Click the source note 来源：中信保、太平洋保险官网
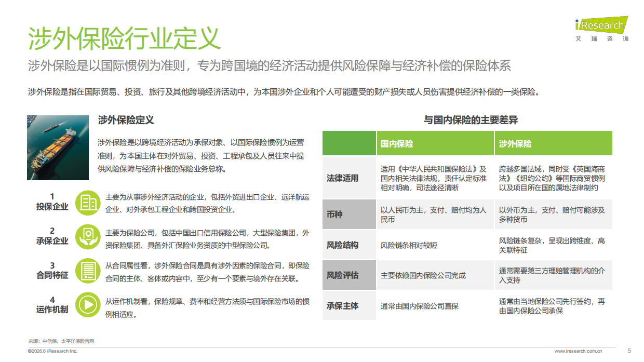This screenshot has width=644, height=362. click(61, 341)
